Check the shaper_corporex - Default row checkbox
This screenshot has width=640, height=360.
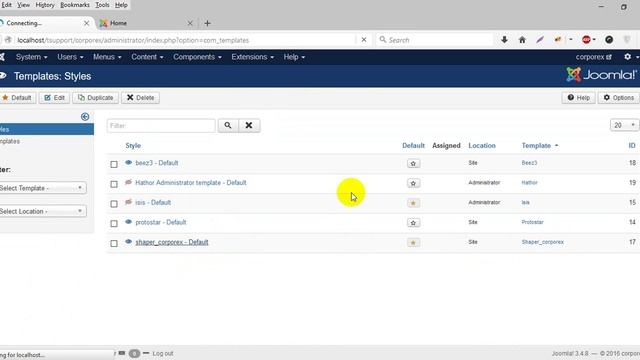pos(114,243)
